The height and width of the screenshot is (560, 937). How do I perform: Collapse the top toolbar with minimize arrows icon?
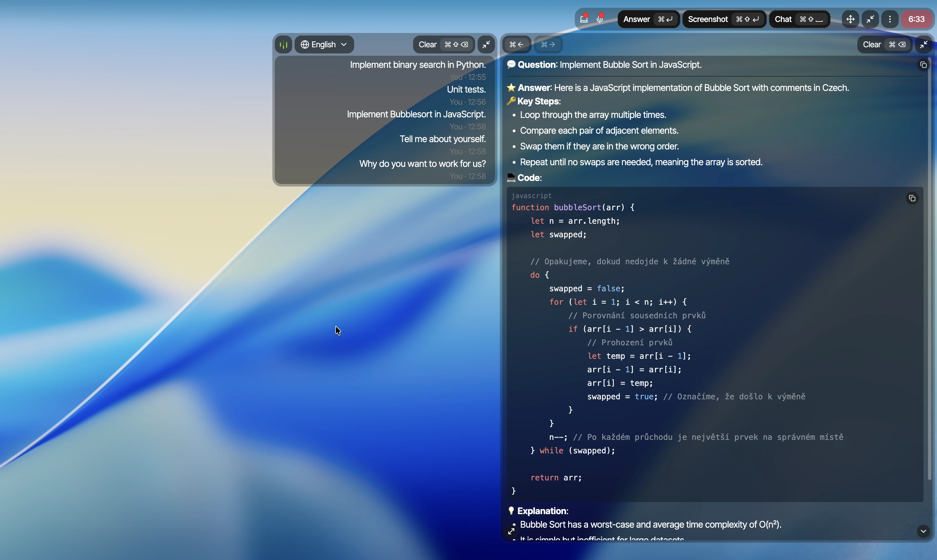pos(870,19)
